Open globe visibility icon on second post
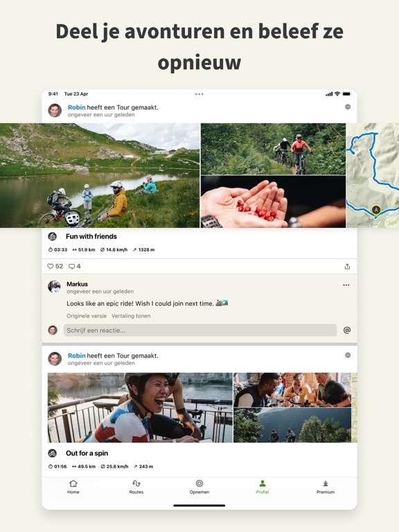Viewport: 399px width, 532px height. click(x=348, y=355)
